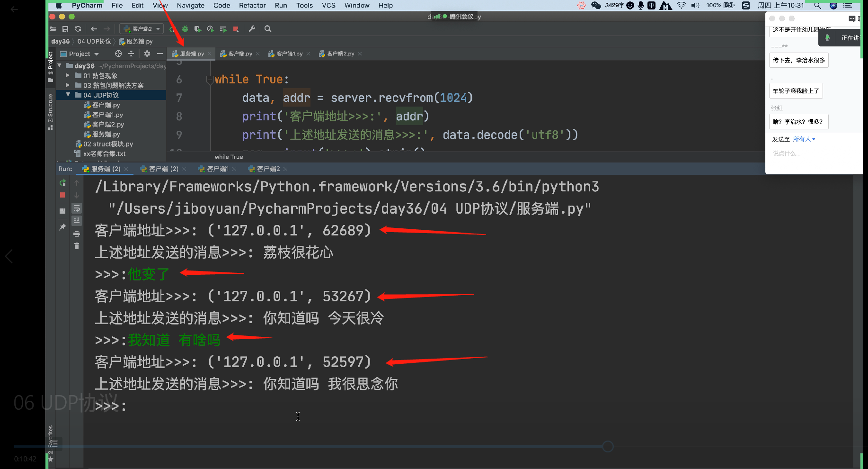Click the day36 breadcrumb

60,41
